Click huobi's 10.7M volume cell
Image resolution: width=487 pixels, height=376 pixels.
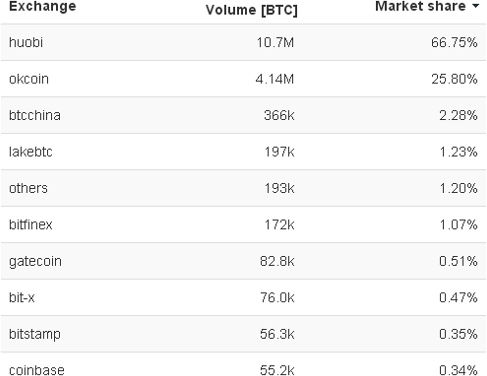pos(275,42)
